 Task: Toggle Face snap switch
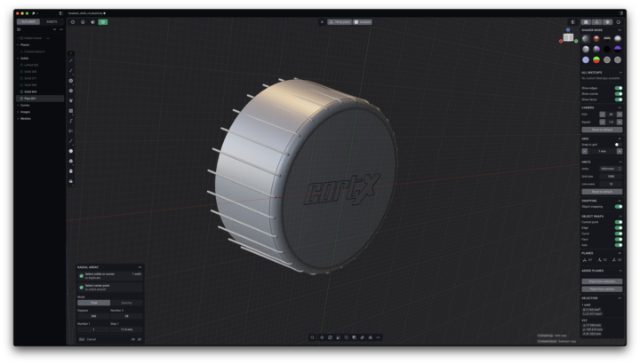619,240
